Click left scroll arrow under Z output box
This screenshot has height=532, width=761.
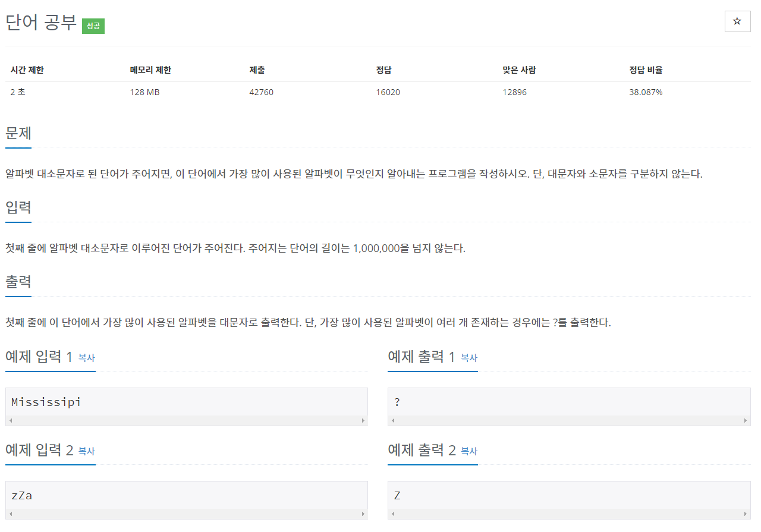coord(392,514)
